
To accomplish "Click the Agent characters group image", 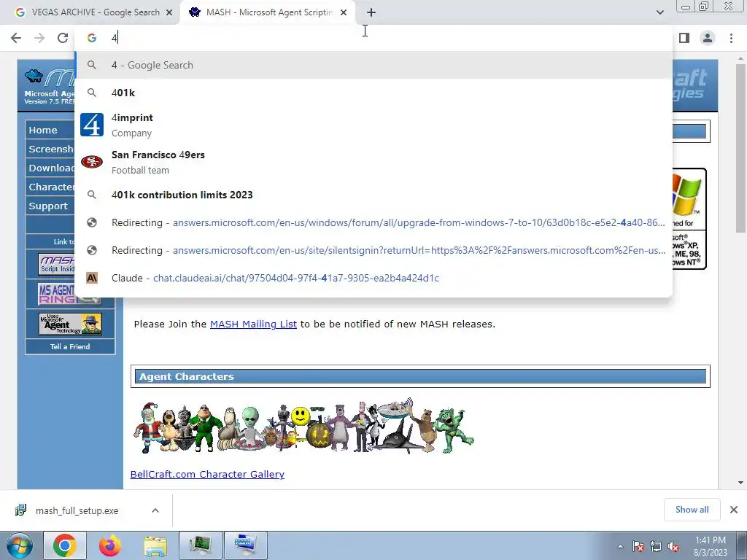I will (303, 426).
